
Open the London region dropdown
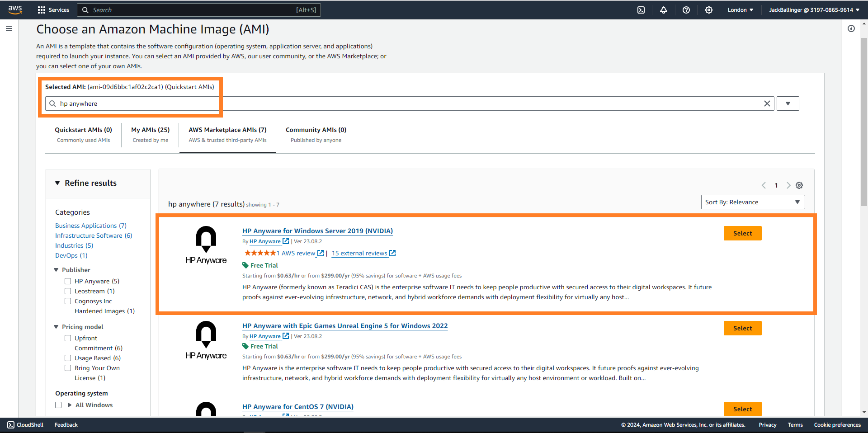pyautogui.click(x=740, y=10)
